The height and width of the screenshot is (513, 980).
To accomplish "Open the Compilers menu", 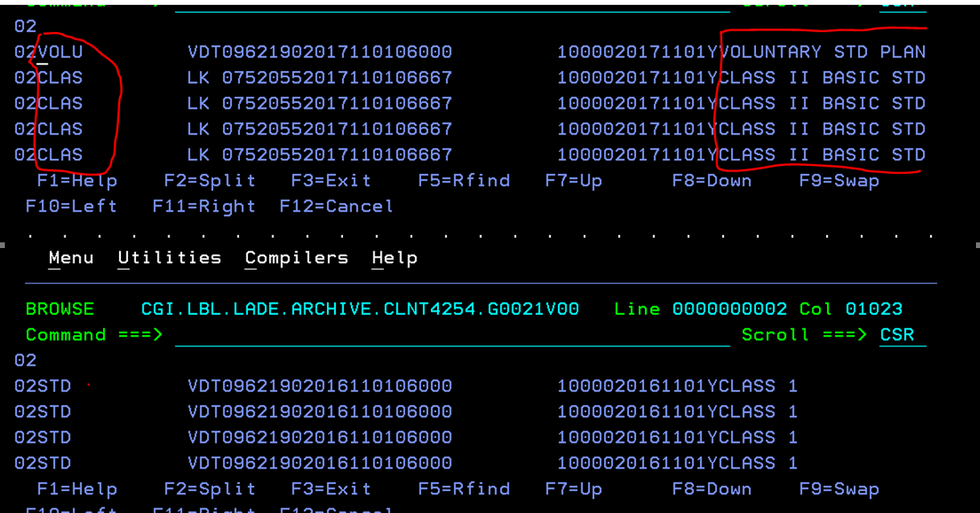I will [x=296, y=258].
